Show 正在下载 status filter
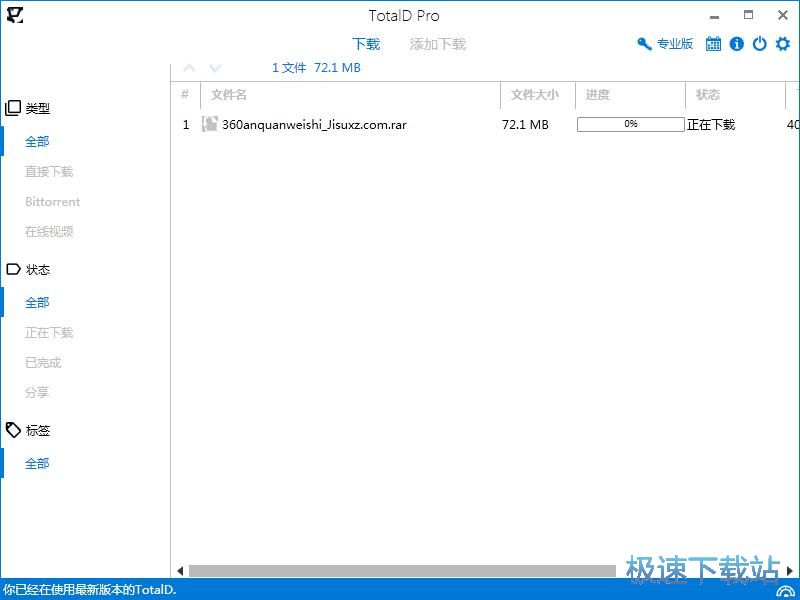The height and width of the screenshot is (600, 800). pos(49,333)
